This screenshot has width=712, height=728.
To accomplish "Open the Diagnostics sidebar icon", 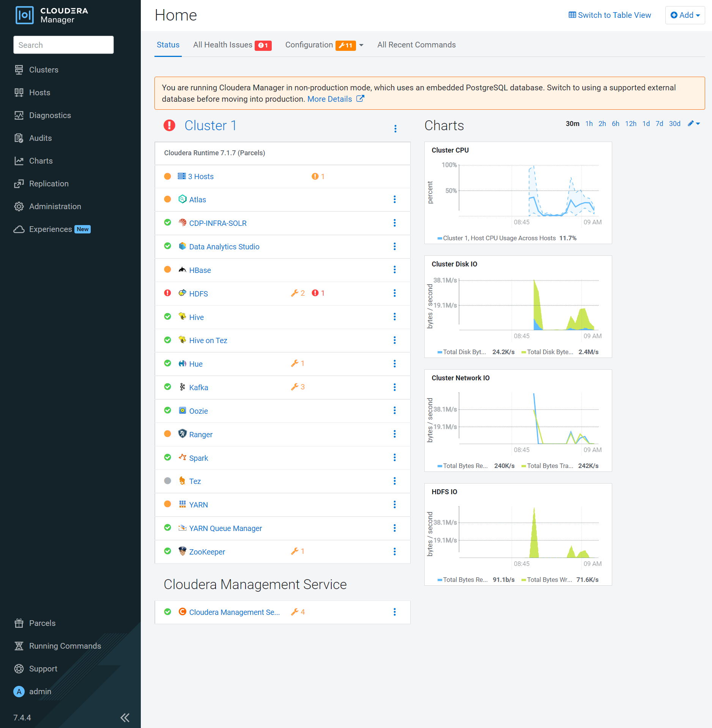I will (x=19, y=115).
